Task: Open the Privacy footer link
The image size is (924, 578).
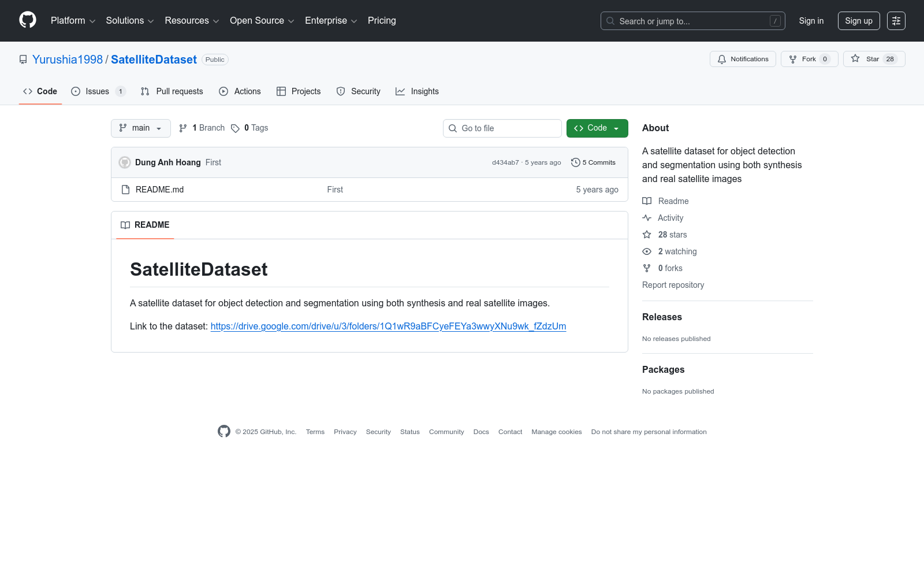Action: pos(345,432)
